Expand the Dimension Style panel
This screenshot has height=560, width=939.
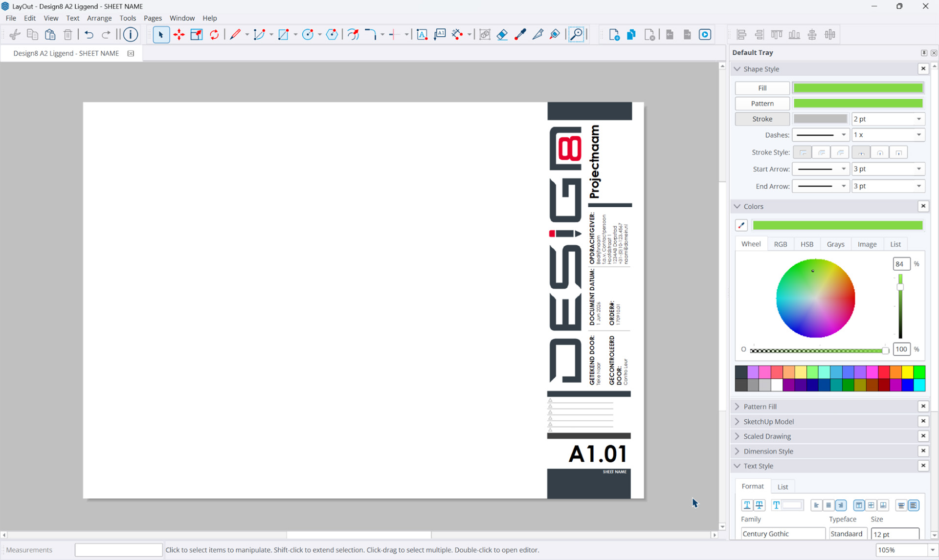pyautogui.click(x=738, y=452)
